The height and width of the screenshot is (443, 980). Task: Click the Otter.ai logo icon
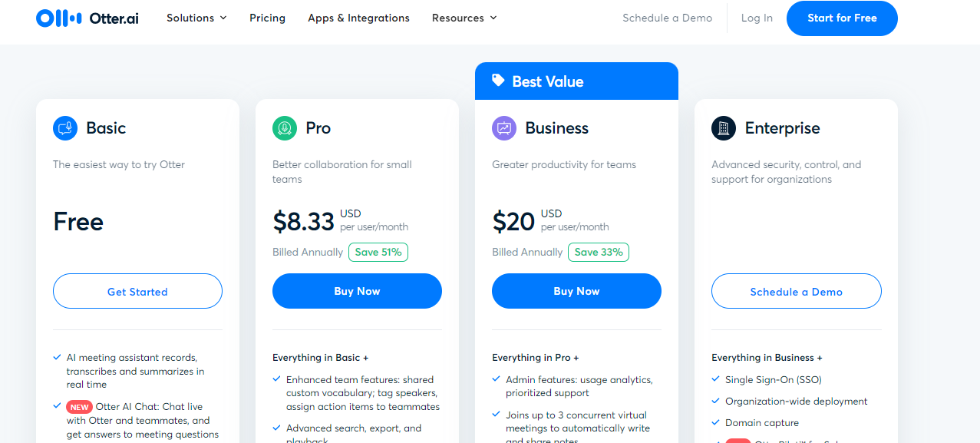pyautogui.click(x=58, y=18)
